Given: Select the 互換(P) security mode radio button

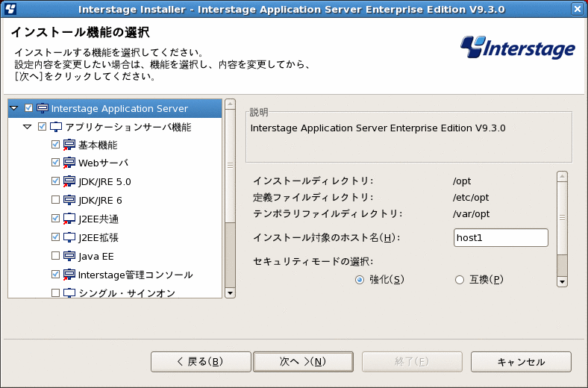Looking at the screenshot, I should point(460,280).
